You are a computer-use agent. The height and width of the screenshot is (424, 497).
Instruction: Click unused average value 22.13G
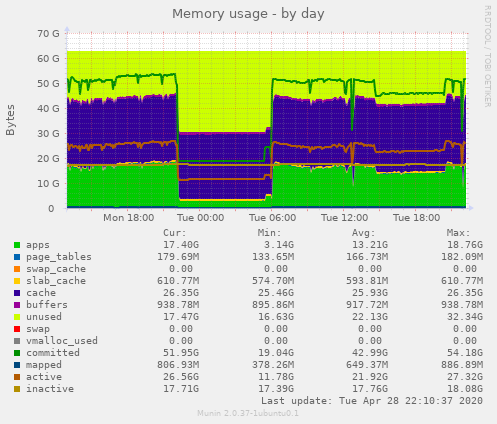tap(370, 317)
